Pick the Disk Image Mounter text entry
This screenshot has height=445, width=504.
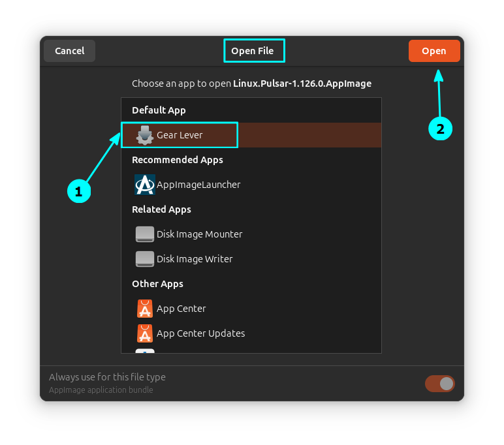tap(199, 234)
